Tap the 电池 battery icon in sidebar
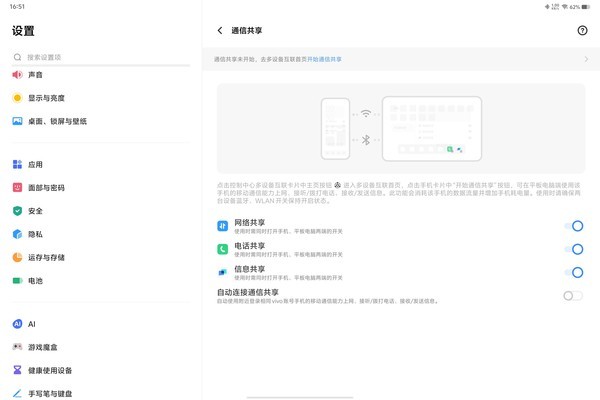This screenshot has width=600, height=400. pos(17,281)
